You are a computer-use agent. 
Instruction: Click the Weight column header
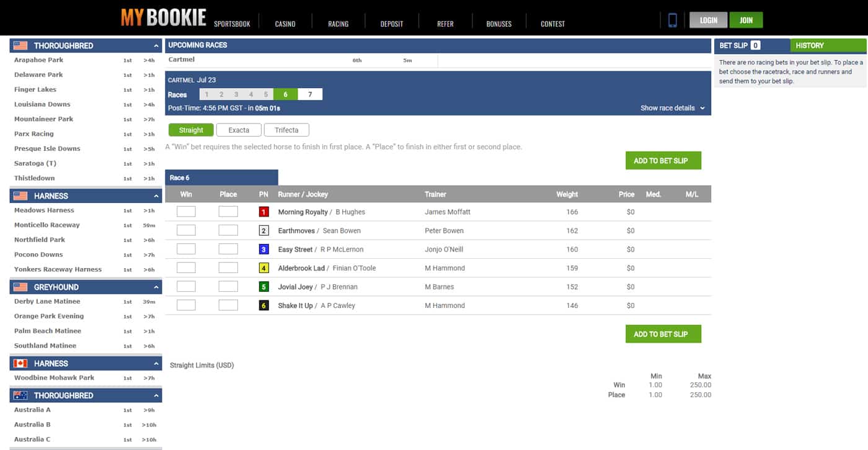[567, 194]
